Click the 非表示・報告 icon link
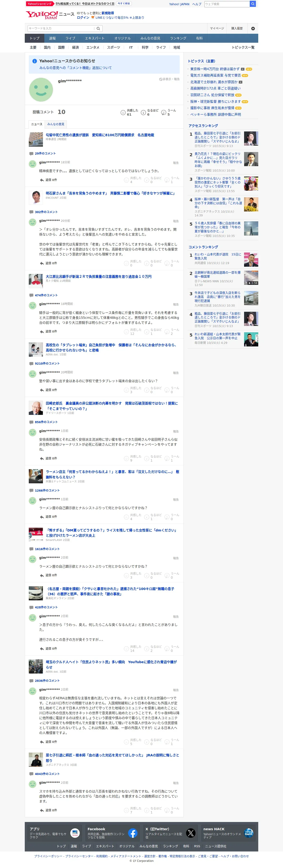This screenshot has height=868, width=283. (169, 79)
